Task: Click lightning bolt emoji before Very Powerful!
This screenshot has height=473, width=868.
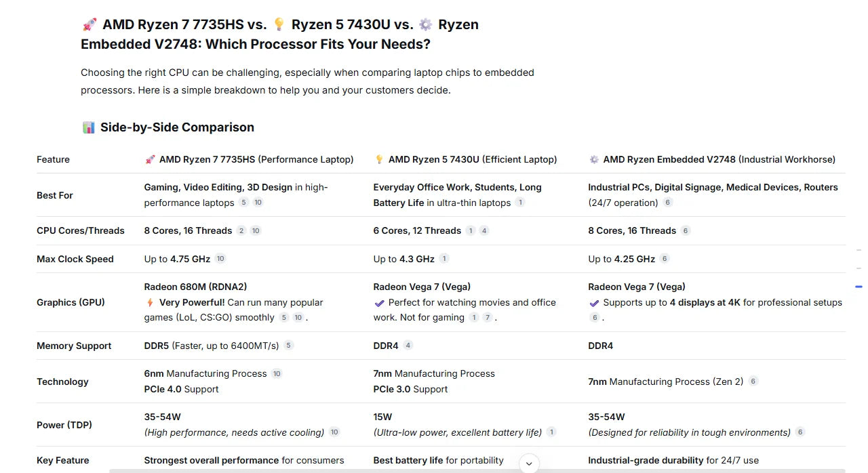Action: [150, 302]
